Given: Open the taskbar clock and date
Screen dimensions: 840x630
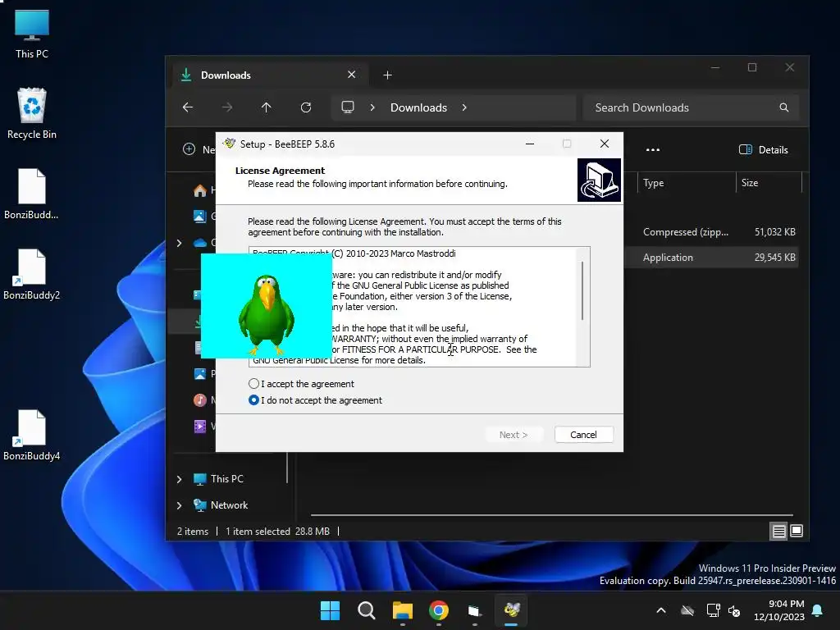Looking at the screenshot, I should point(779,610).
